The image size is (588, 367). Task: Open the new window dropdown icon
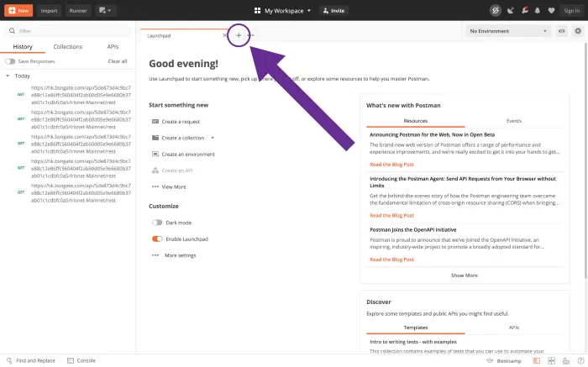(x=105, y=10)
